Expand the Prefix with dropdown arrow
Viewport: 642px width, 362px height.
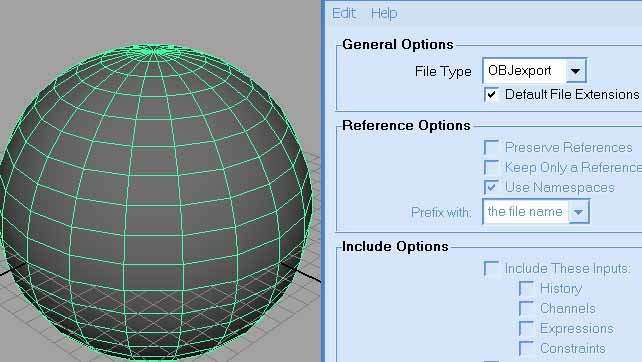(x=579, y=212)
